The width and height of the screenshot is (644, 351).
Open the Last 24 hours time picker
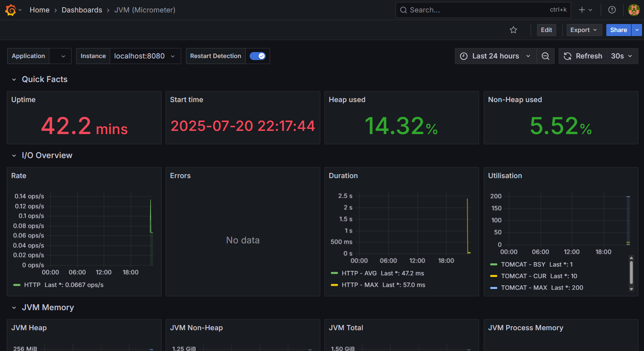coord(496,56)
